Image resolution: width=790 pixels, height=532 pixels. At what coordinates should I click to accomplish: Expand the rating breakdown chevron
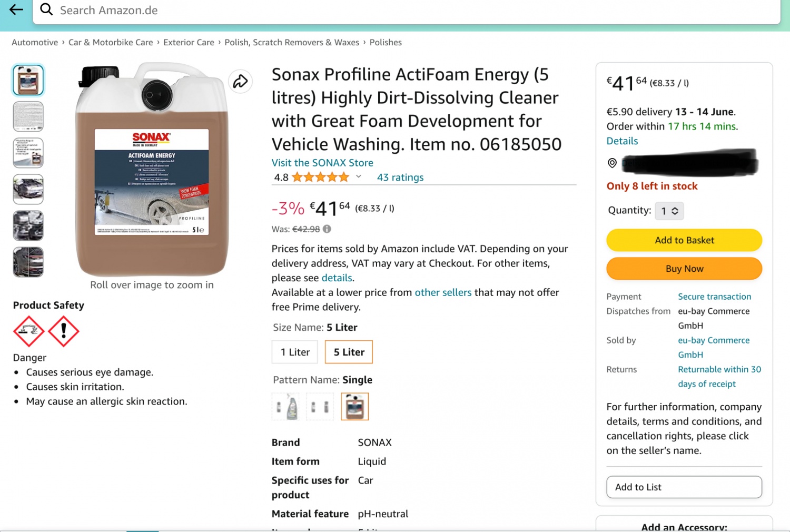click(x=359, y=177)
